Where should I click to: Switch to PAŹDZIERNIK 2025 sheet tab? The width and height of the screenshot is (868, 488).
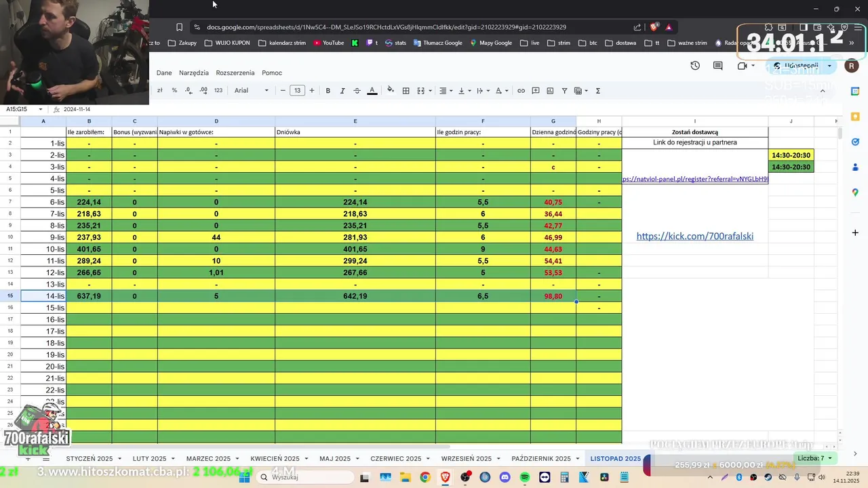tap(541, 458)
